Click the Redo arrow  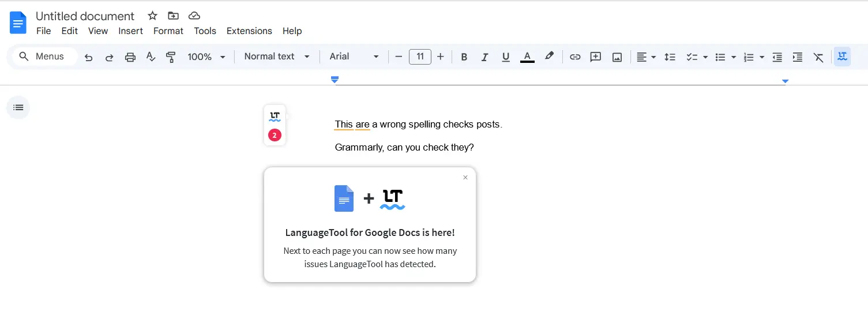pos(109,57)
